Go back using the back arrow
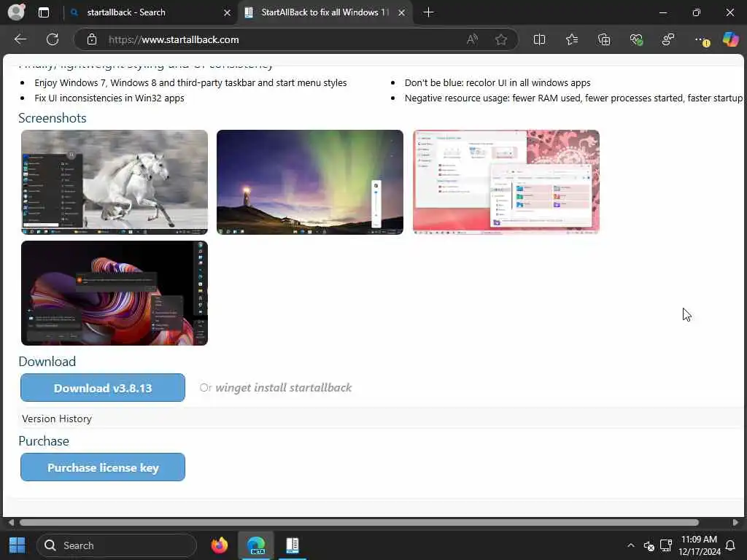Viewport: 747px width, 560px height. 20,39
